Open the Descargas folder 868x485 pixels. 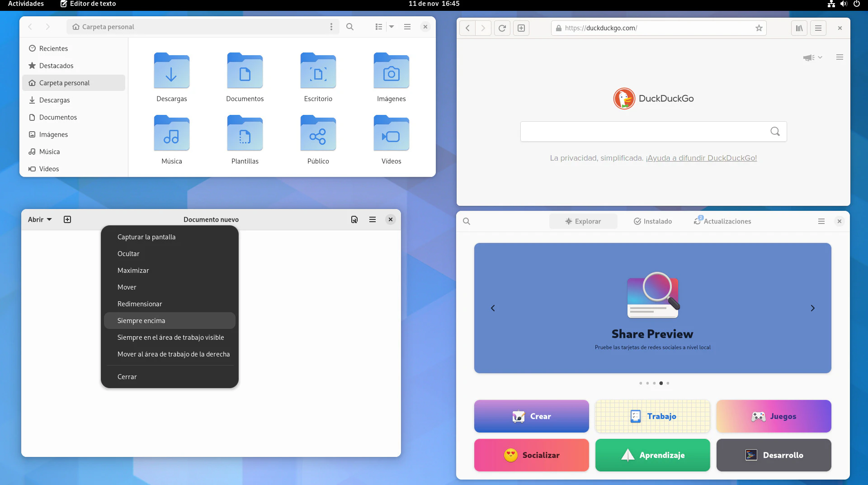click(171, 77)
